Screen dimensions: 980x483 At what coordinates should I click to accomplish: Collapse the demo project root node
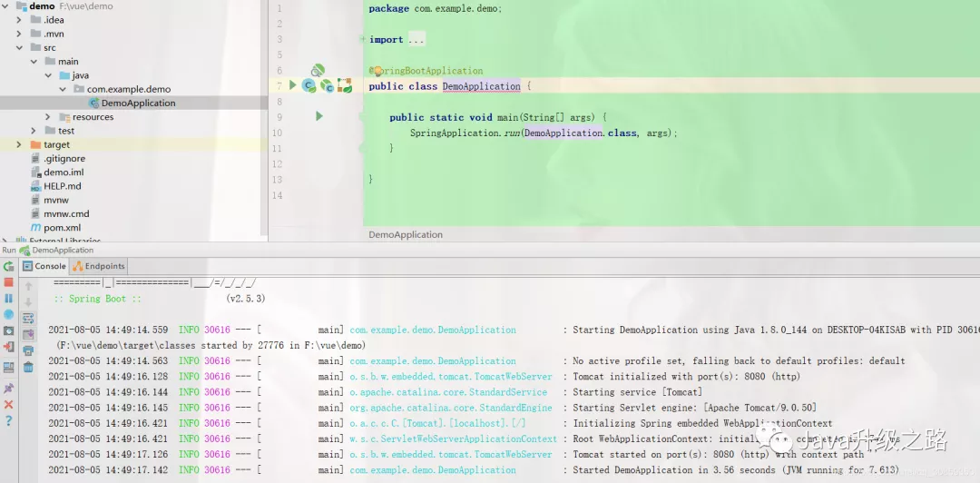tap(5, 6)
